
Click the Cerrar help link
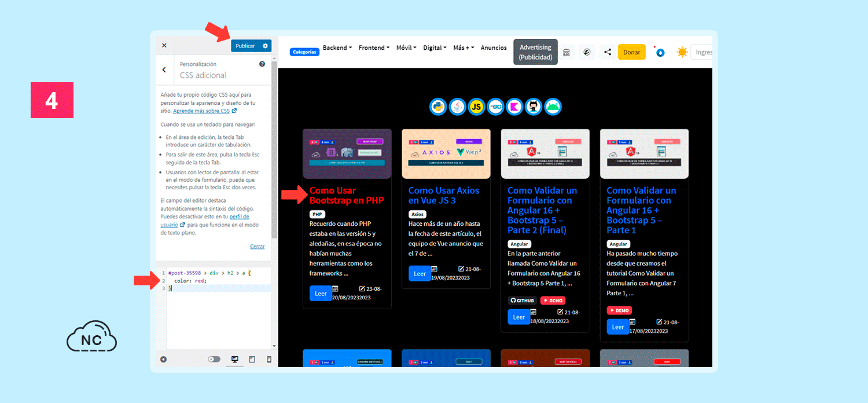258,246
